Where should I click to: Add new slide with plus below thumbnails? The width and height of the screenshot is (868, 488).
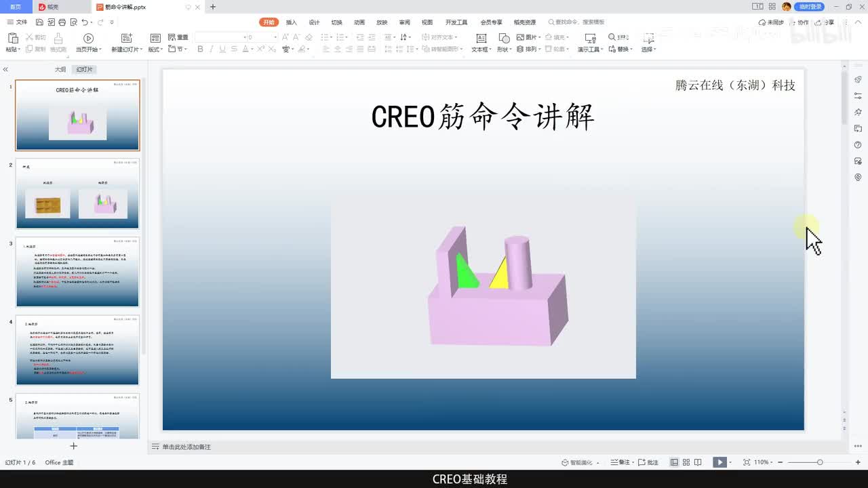pyautogui.click(x=74, y=445)
